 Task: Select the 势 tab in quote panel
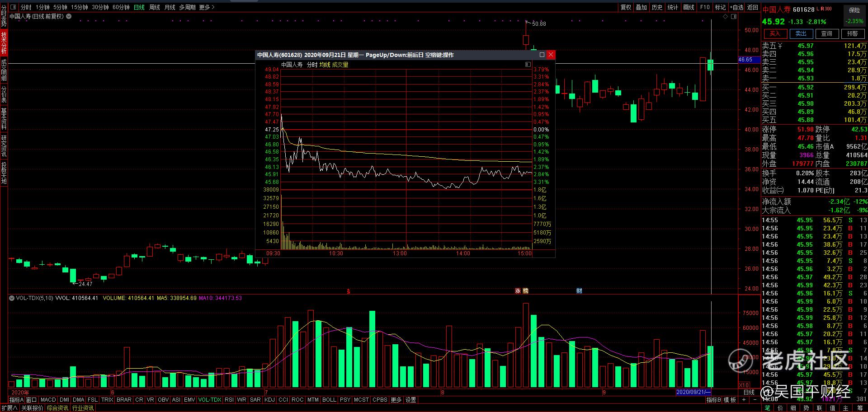coord(806,408)
